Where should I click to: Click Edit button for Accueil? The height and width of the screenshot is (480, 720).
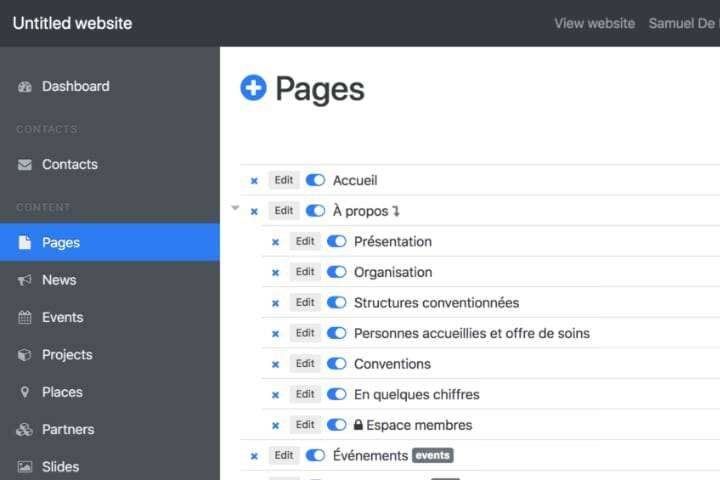[x=284, y=180]
